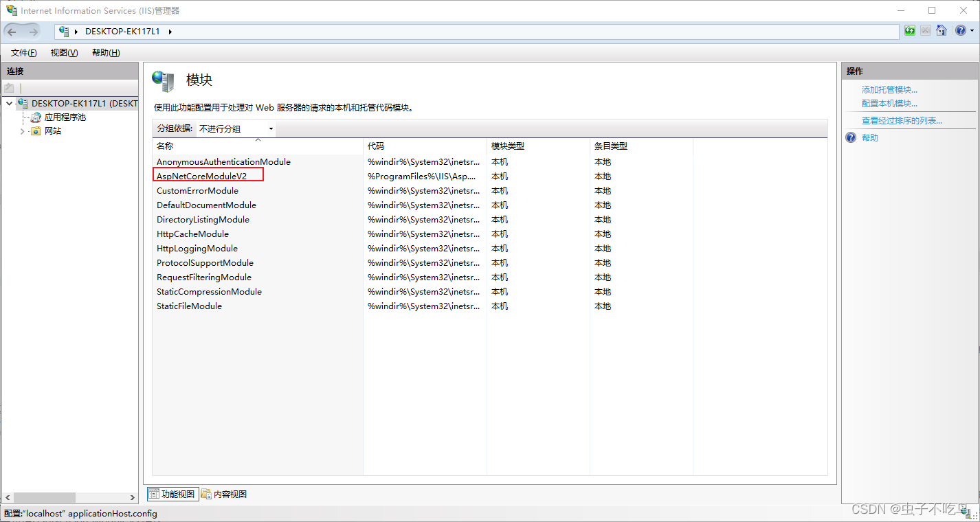
Task: Click the Forward navigation arrow
Action: coord(34,32)
